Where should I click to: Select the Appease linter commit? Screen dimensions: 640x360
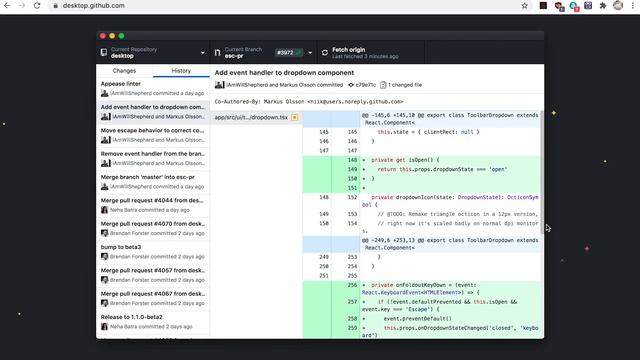pos(153,88)
